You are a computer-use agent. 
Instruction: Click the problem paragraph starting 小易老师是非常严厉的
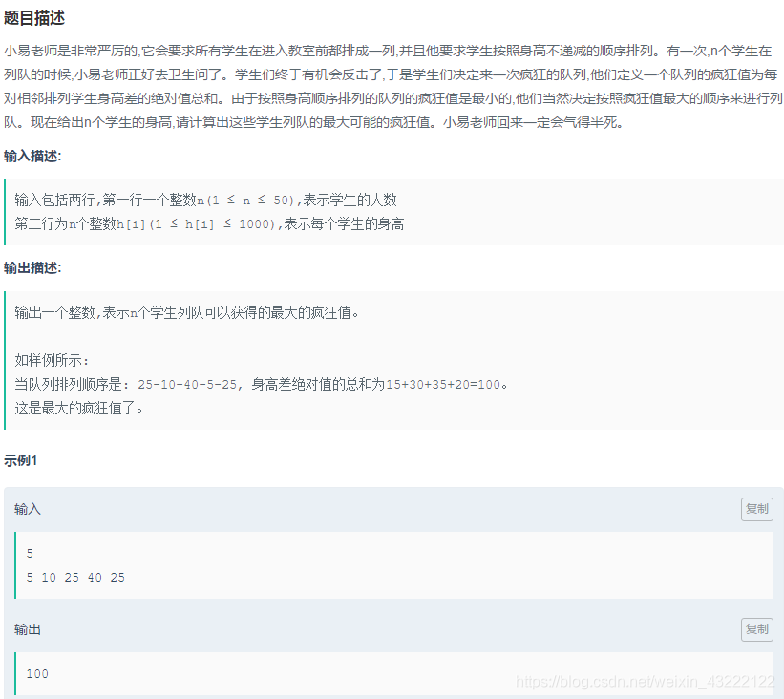pyautogui.click(x=393, y=87)
